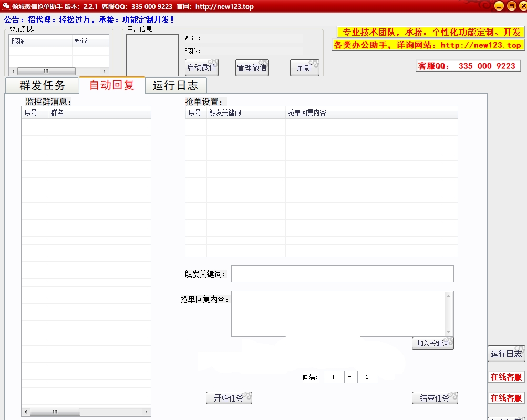Click the 客服QQ: 335 000 9223 box
527x420 pixels.
tap(469, 66)
